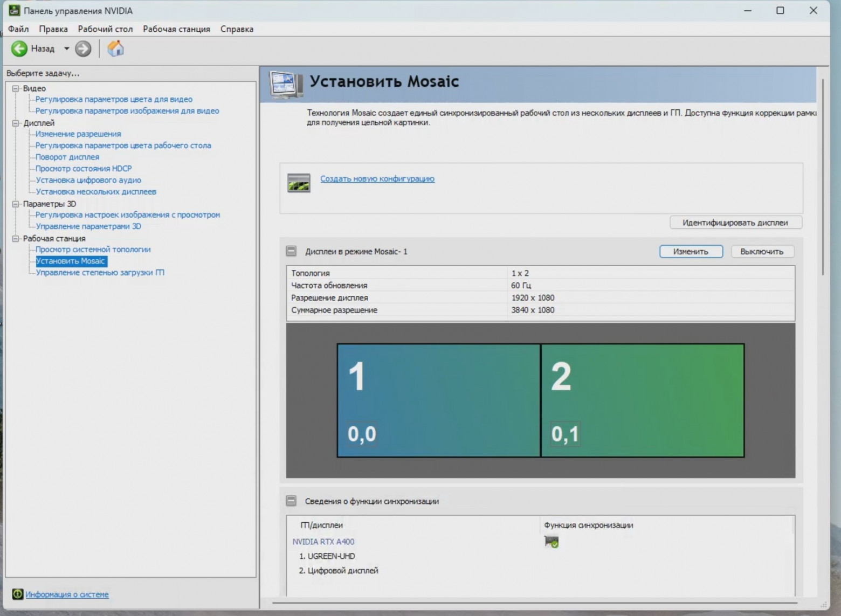Close the NVIDIA Control Panel window
Viewport: 841px width, 616px height.
click(x=814, y=10)
